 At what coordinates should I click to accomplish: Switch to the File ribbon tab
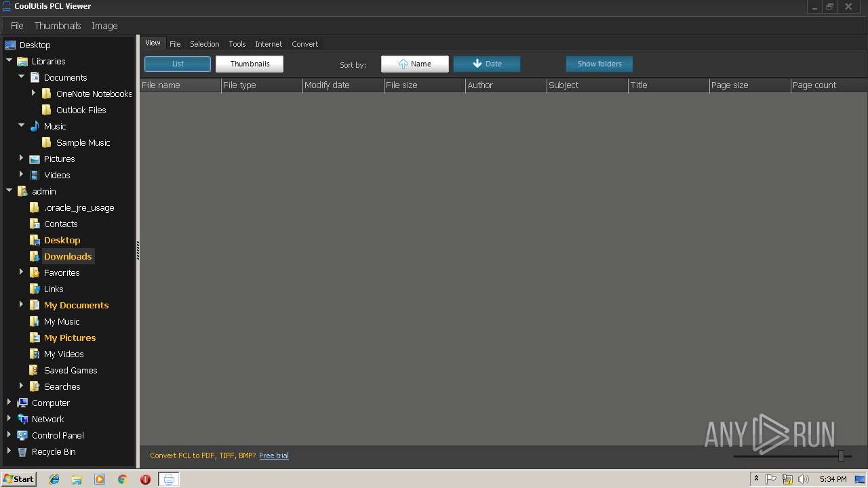click(175, 44)
